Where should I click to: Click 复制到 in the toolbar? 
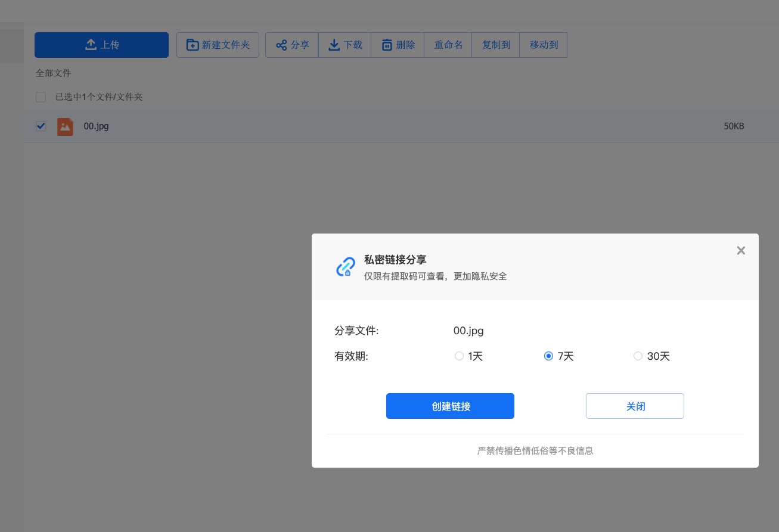click(496, 45)
